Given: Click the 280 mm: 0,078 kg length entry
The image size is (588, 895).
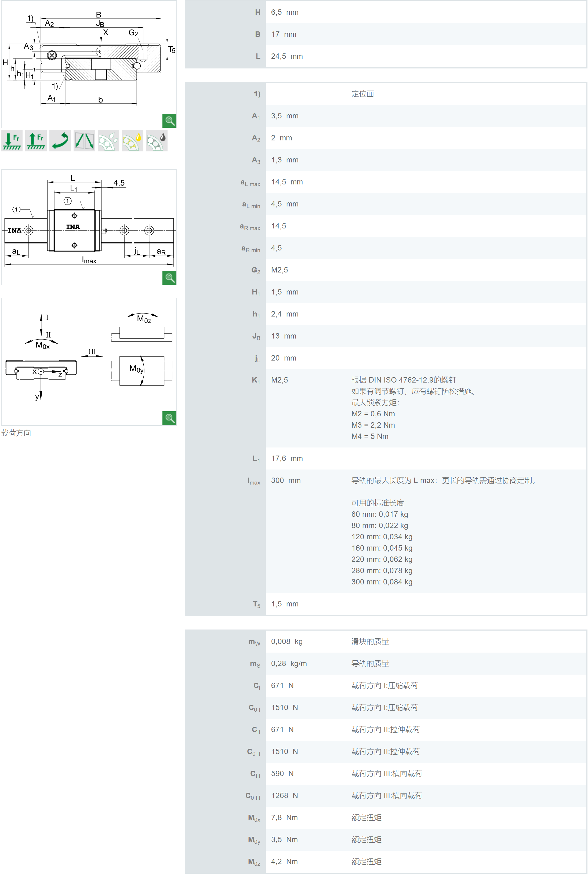Looking at the screenshot, I should (x=382, y=570).
